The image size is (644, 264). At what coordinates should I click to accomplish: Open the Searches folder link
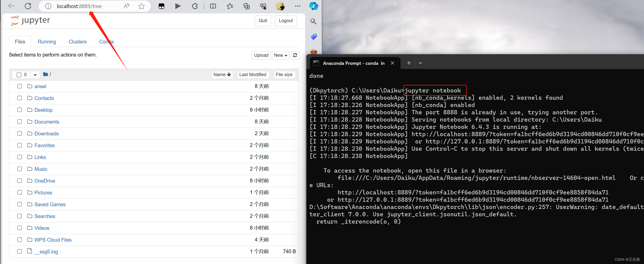pos(45,216)
